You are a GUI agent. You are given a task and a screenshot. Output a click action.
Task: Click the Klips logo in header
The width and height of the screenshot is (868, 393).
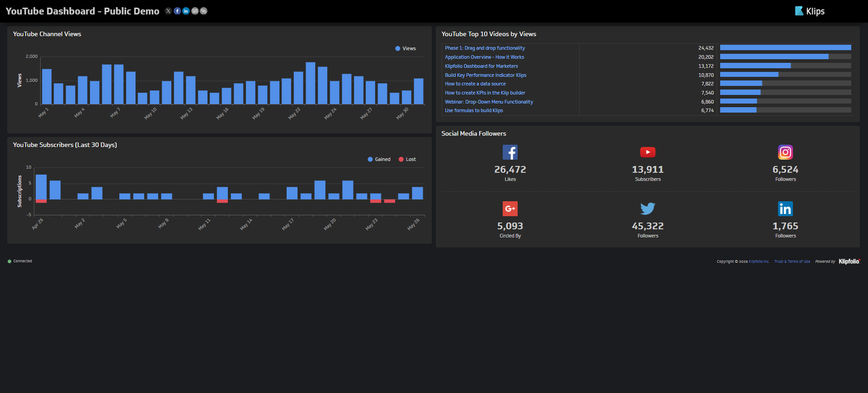[x=809, y=11]
